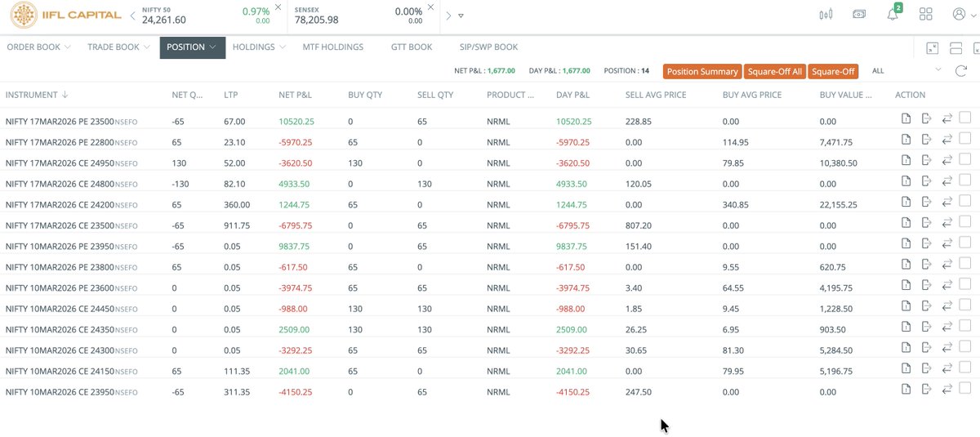Viewport: 980px width, 437px height.
Task: Open the ALL filter dropdown
Action: coord(907,71)
